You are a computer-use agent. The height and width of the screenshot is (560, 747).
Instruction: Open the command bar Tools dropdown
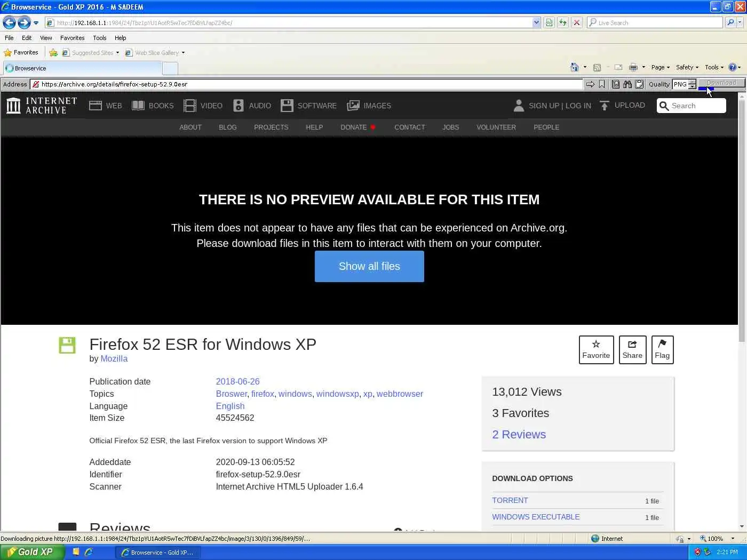point(714,67)
